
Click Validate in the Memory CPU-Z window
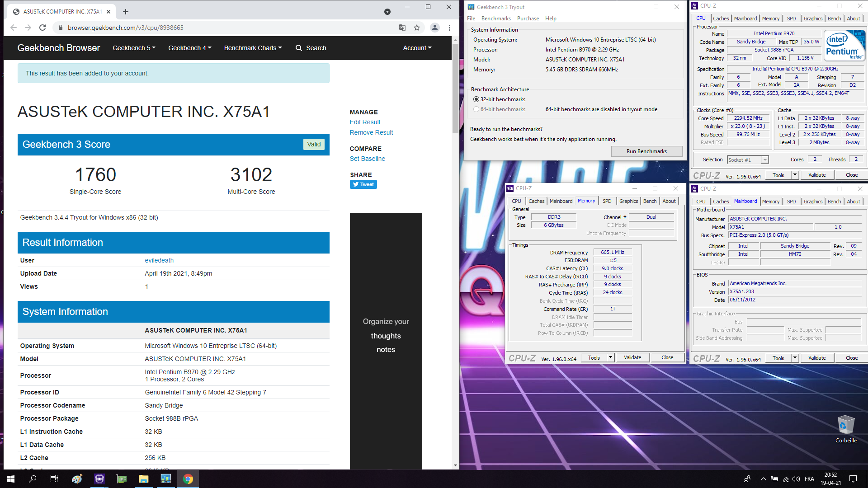pyautogui.click(x=632, y=357)
